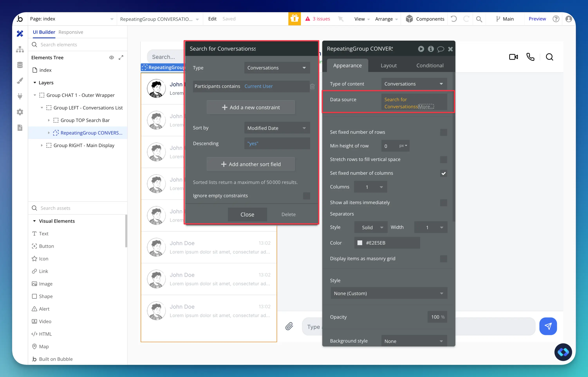The height and width of the screenshot is (377, 588).
Task: Click the Opacity 100 % field
Action: [x=437, y=317]
